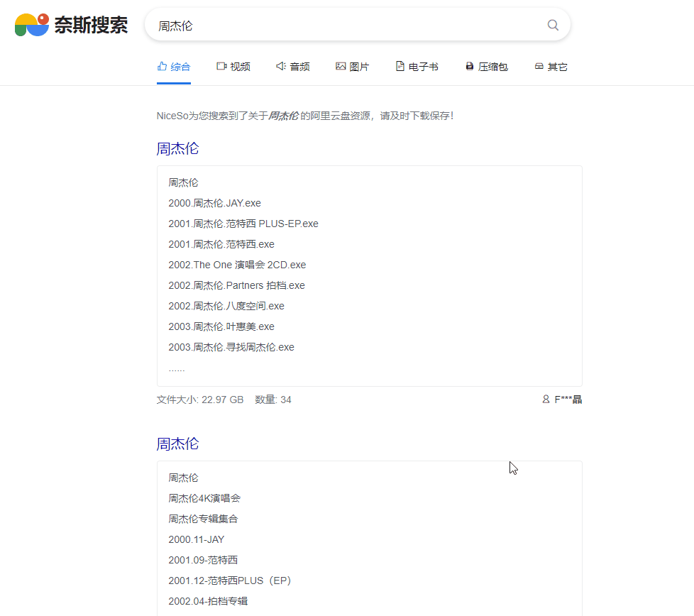Click the thumbs-up icon beside 综合
The image size is (694, 616).
(x=162, y=67)
